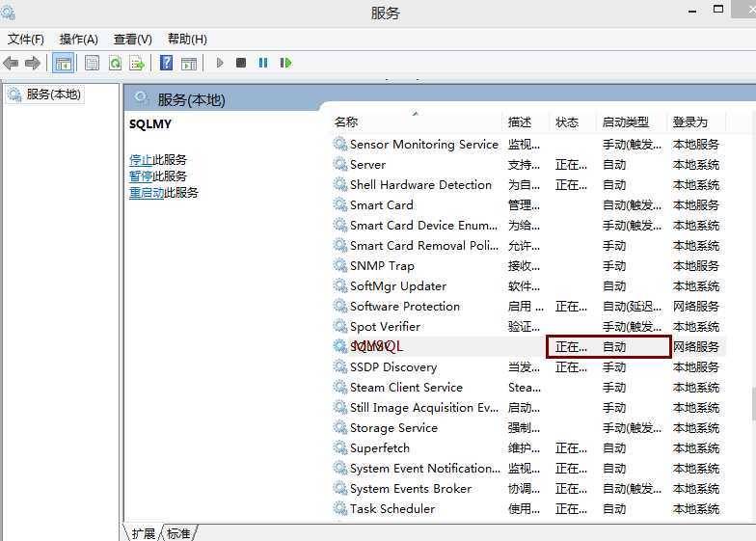
Task: Click the Back arrow toolbar icon
Action: pos(11,64)
